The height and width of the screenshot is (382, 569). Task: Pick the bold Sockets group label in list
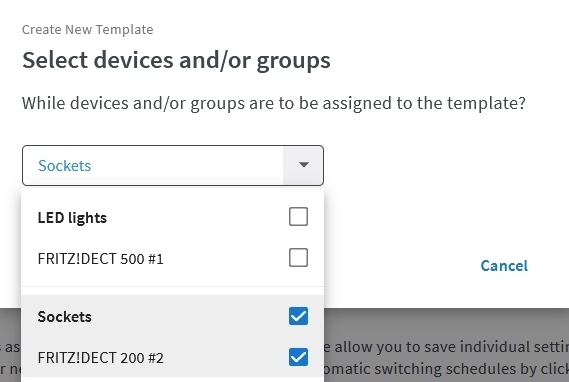coord(65,317)
